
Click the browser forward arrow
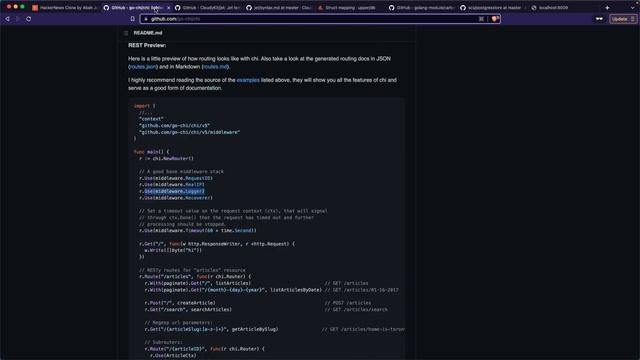pos(18,19)
